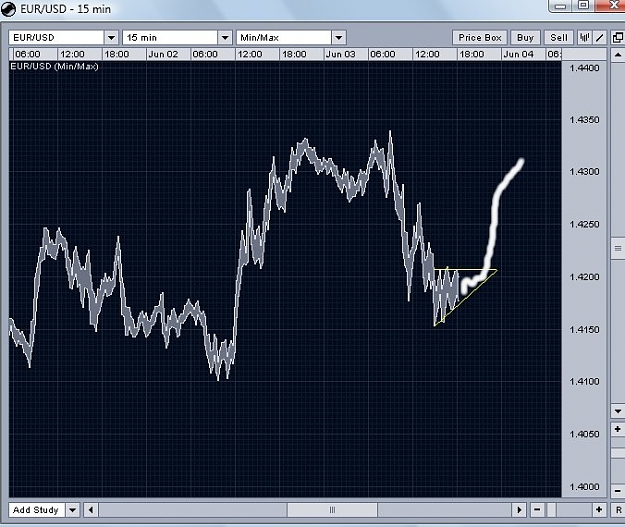This screenshot has height=527, width=625.
Task: Click the horizontal scroll left arrow
Action: coord(91,510)
